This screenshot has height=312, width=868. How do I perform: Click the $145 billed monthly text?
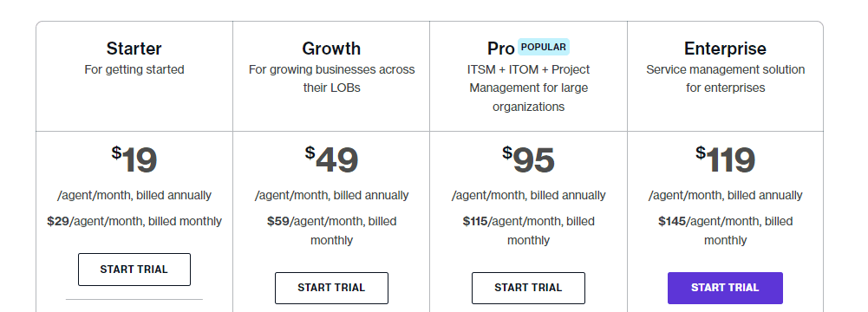pos(725,231)
